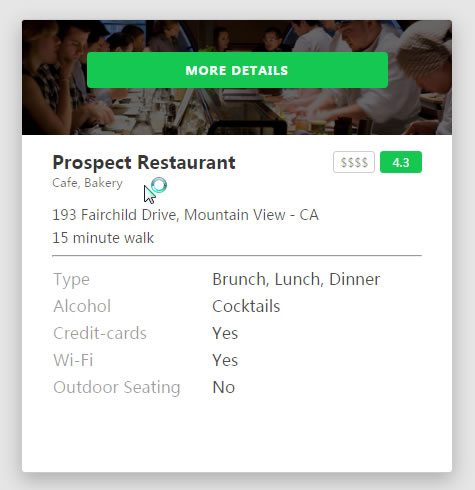The image size is (475, 490).
Task: Click the $$$$ price badge
Action: coord(354,162)
